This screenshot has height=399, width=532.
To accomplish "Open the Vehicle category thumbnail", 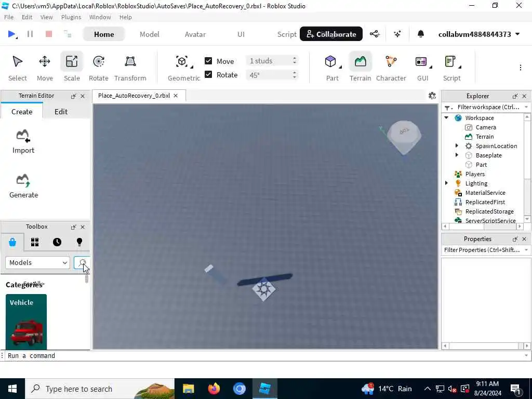I will (x=26, y=322).
